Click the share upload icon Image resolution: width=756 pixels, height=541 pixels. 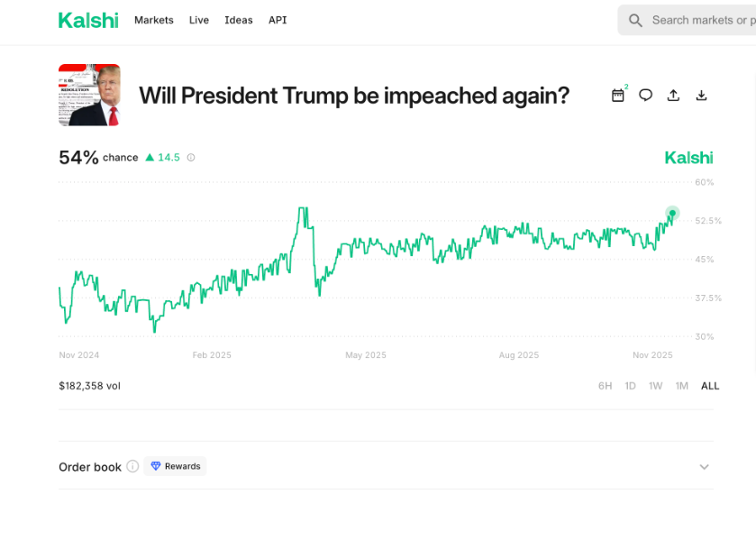click(x=673, y=96)
